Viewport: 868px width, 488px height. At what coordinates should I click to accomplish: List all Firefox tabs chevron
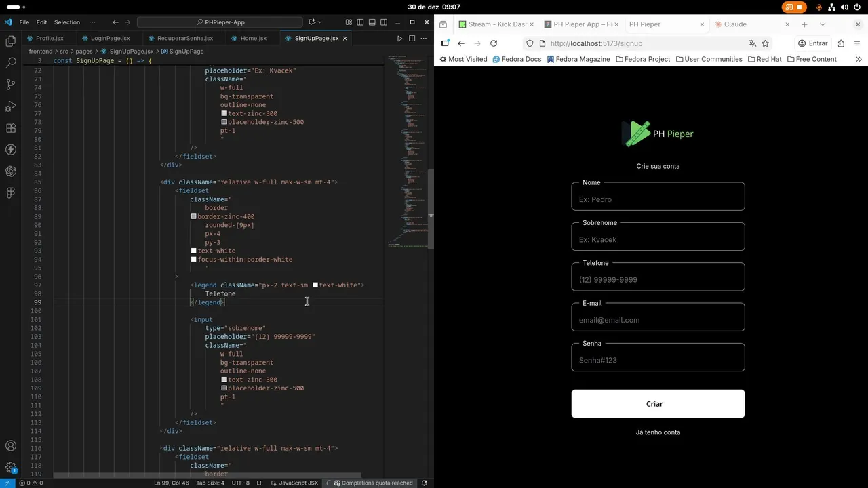(823, 24)
